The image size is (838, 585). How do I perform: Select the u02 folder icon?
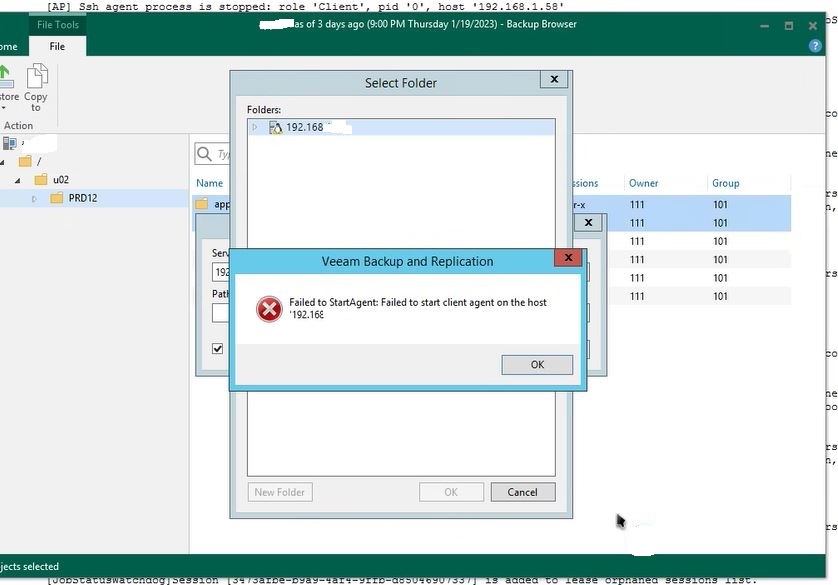coord(41,180)
